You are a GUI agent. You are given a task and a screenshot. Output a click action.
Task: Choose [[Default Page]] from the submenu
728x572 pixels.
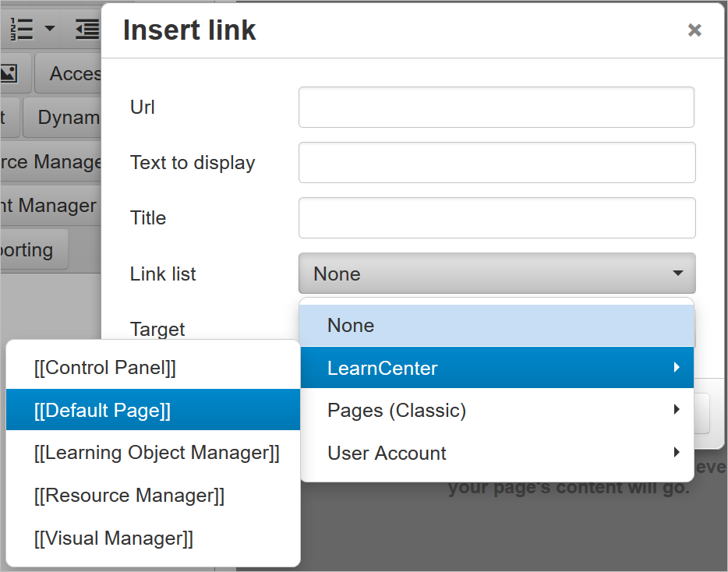point(153,410)
